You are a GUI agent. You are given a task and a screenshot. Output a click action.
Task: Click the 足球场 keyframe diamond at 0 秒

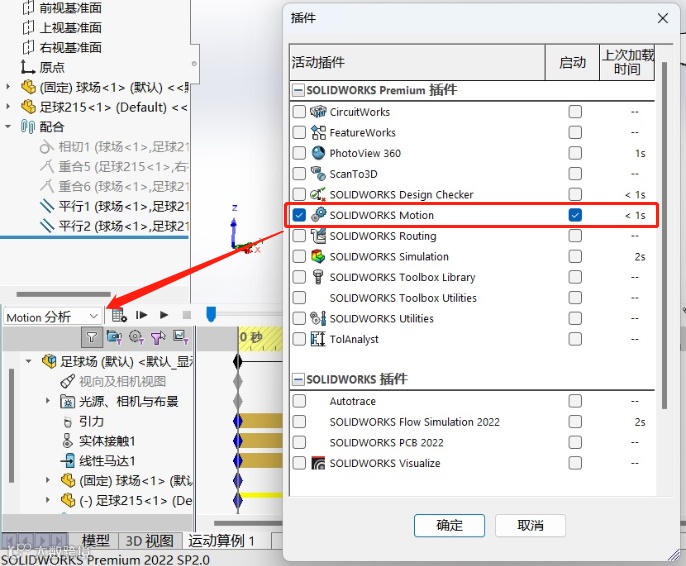tap(238, 361)
